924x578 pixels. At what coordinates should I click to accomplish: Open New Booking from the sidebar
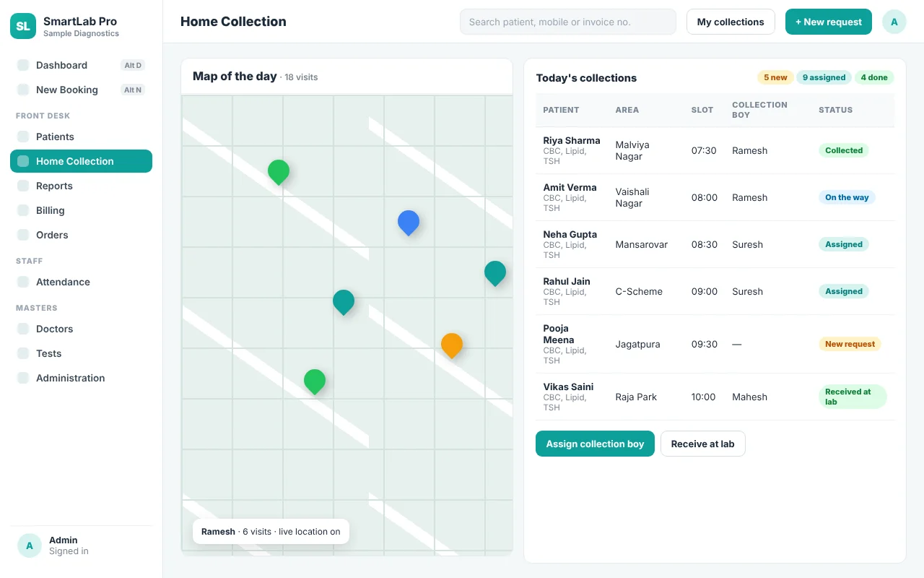click(81, 90)
